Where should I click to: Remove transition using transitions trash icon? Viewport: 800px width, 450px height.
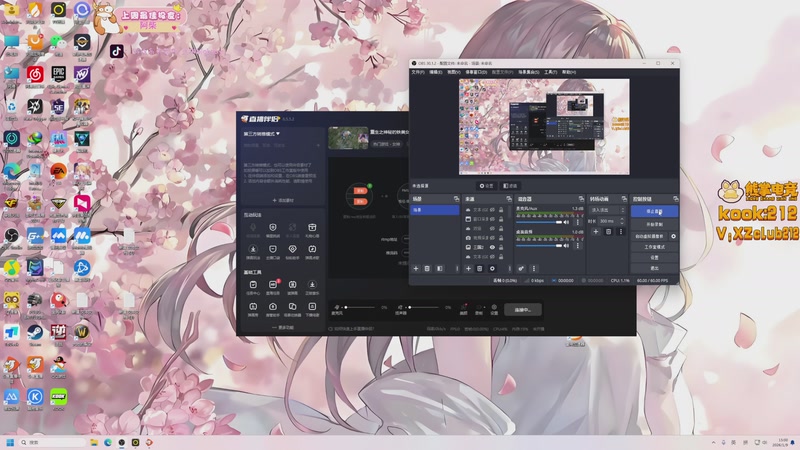[x=608, y=232]
